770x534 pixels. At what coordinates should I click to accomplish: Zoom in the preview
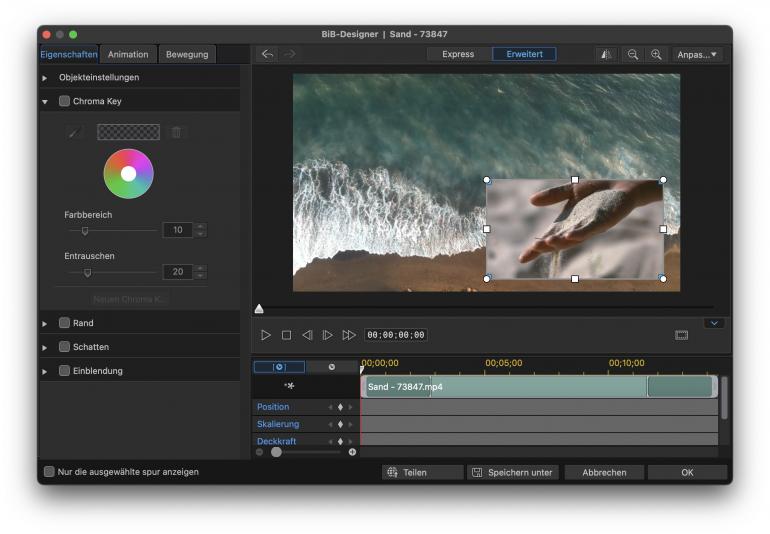click(656, 55)
